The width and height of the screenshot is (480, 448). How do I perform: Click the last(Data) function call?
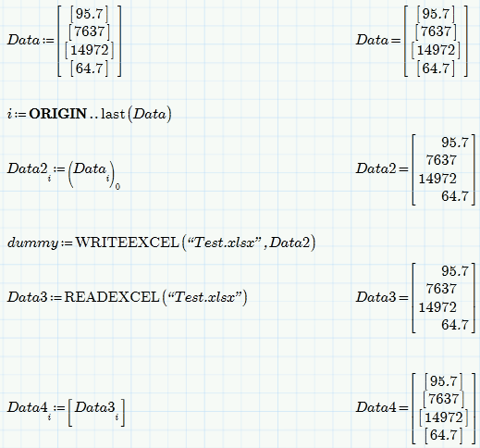[136, 114]
